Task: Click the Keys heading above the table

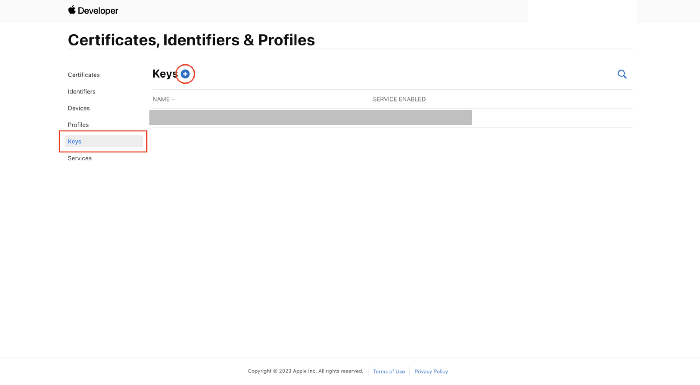Action: [x=165, y=74]
